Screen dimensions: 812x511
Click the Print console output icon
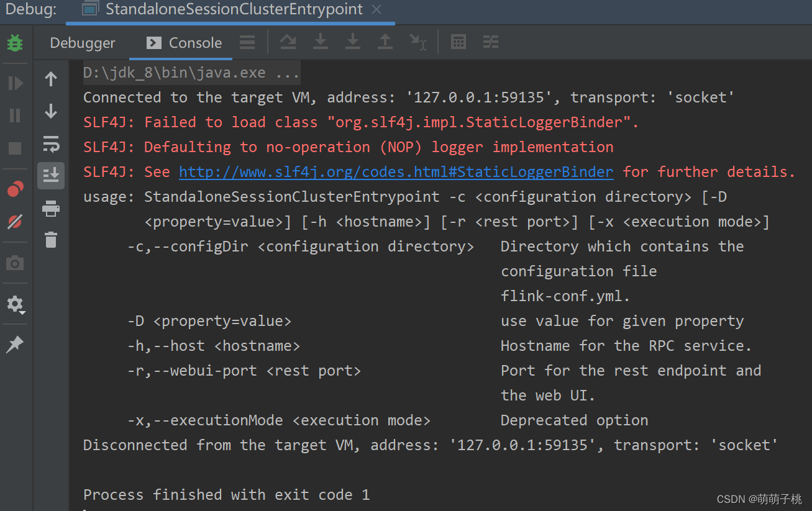point(51,208)
